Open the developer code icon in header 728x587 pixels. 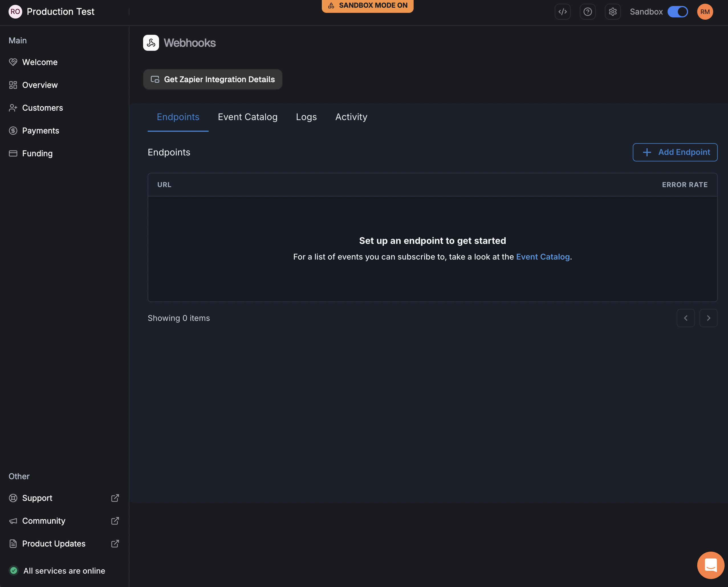coord(562,12)
